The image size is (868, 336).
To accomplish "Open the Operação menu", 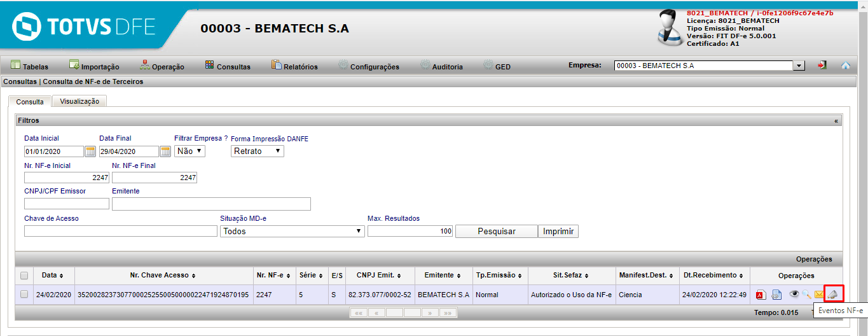I will coord(162,66).
